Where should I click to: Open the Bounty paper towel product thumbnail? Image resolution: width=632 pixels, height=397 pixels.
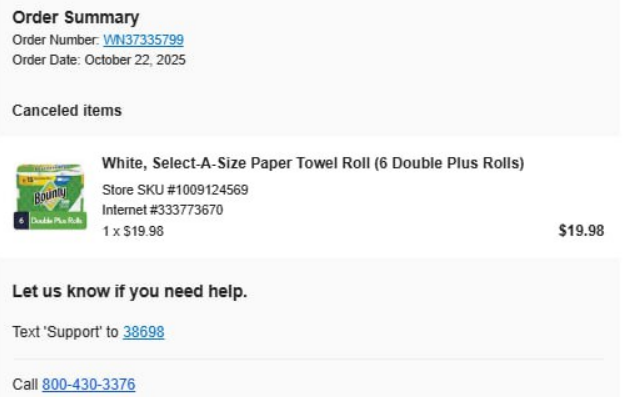(50, 197)
